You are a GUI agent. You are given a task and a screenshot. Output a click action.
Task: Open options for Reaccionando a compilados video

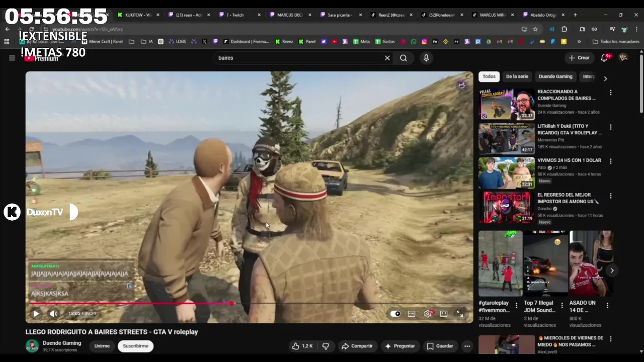coord(611,93)
